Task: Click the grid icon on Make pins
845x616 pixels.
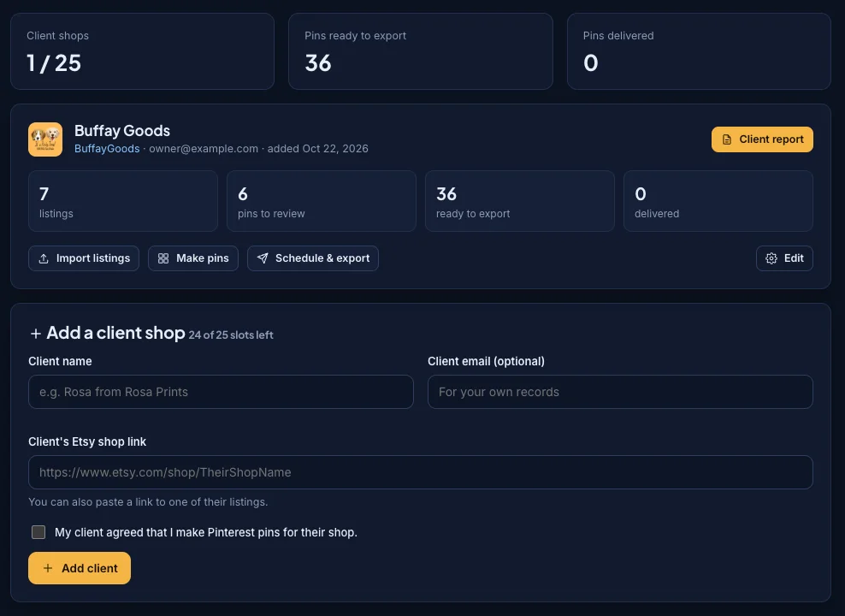Action: click(163, 258)
